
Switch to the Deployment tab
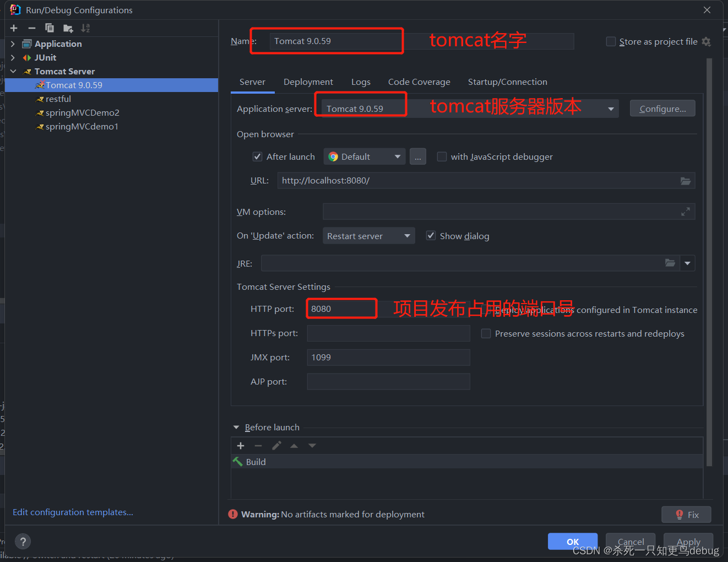pos(308,82)
